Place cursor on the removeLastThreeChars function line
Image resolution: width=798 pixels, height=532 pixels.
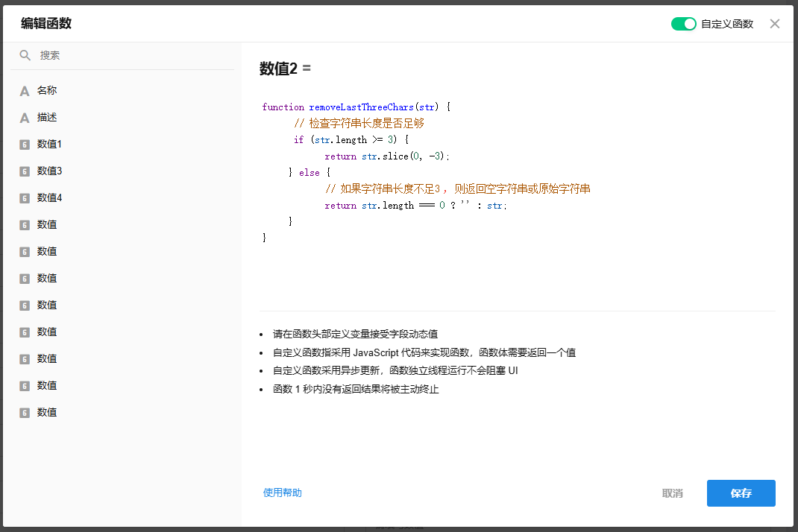tap(356, 107)
